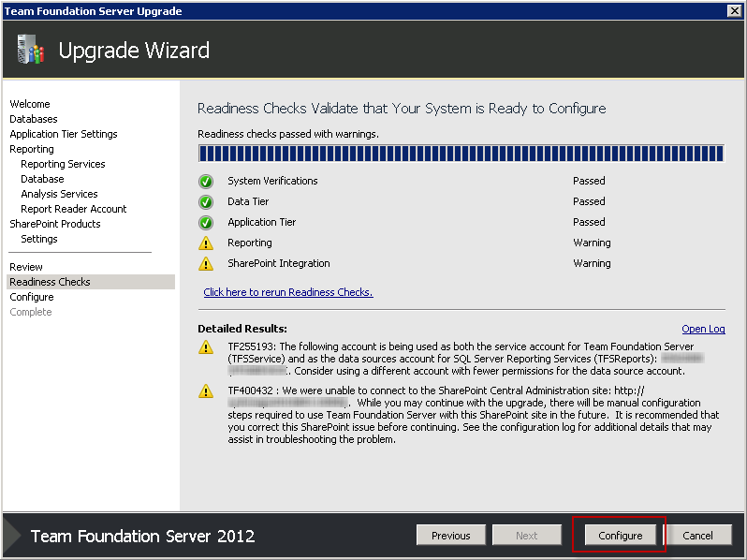Go to the Welcome step
This screenshot has width=747, height=560.
click(30, 104)
